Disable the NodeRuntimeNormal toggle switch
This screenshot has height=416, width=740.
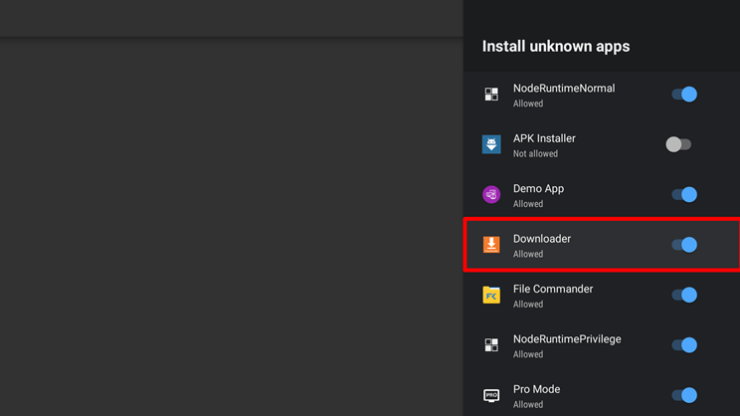click(x=684, y=95)
